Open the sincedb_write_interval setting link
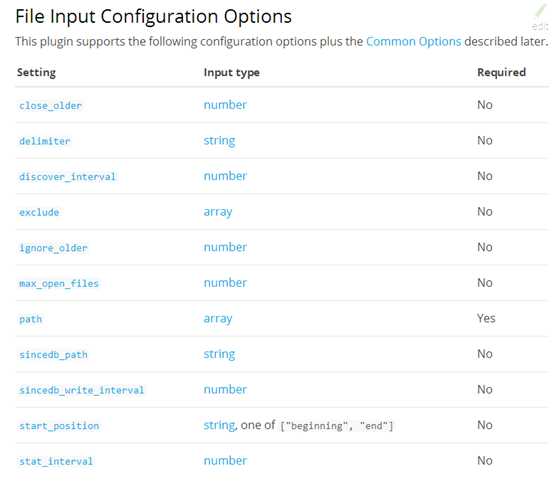This screenshot has width=554, height=486. coord(82,390)
